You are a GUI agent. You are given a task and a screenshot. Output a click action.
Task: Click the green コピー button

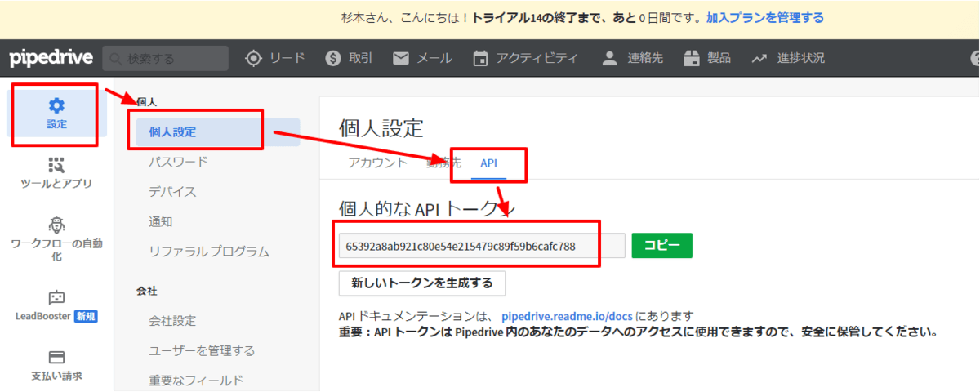(x=661, y=246)
